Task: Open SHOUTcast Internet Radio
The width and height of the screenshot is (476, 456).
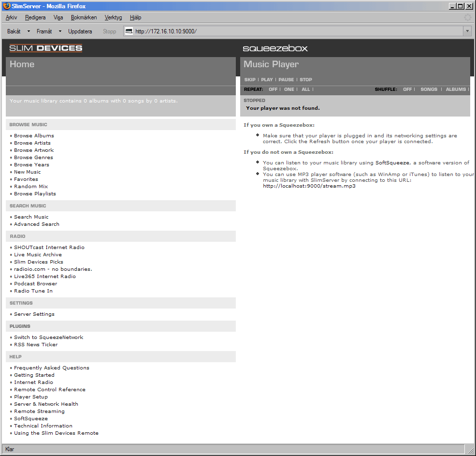Action: (49, 247)
